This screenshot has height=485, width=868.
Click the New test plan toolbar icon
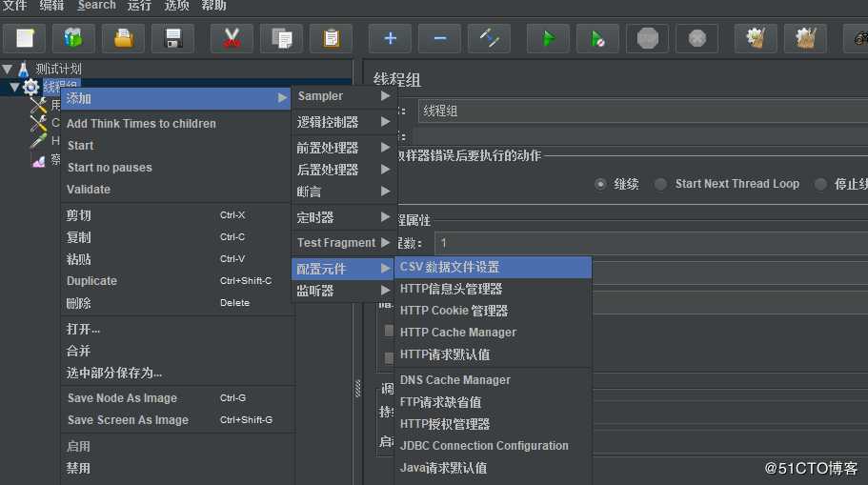pos(26,39)
